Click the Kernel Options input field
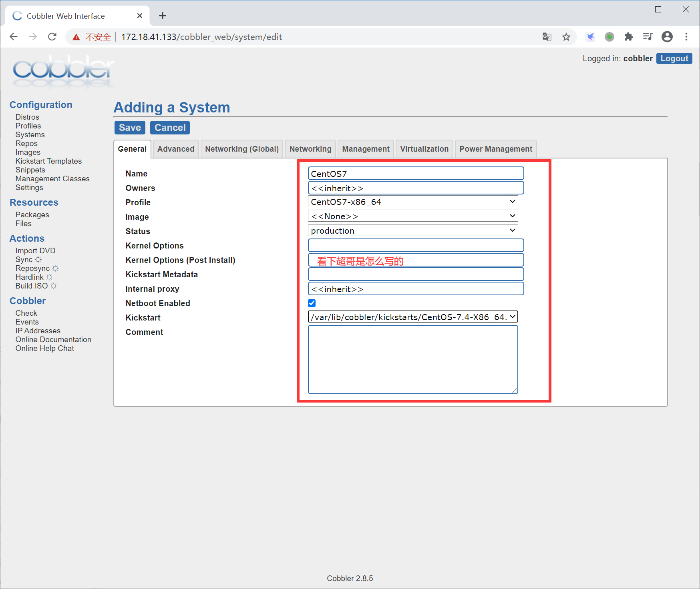The image size is (700, 589). click(416, 245)
